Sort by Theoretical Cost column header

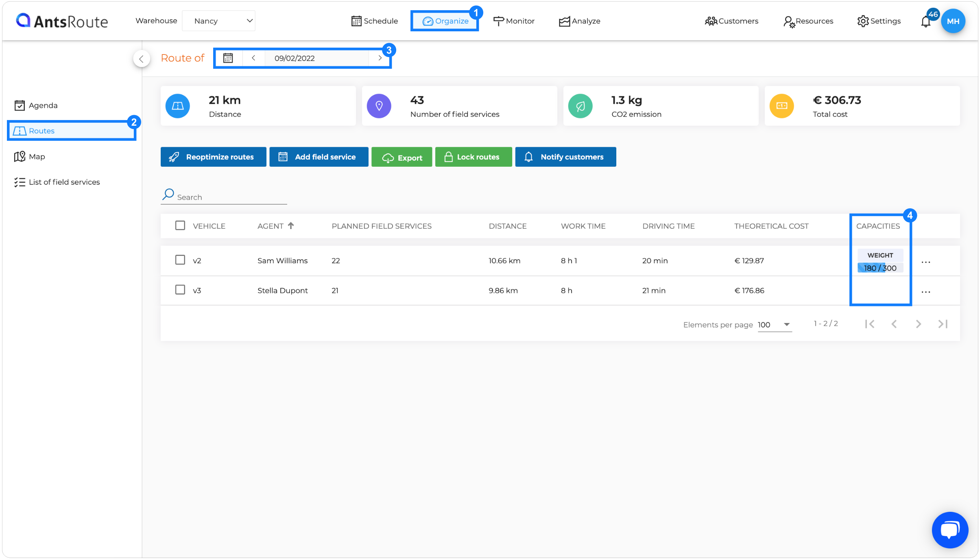[771, 226]
